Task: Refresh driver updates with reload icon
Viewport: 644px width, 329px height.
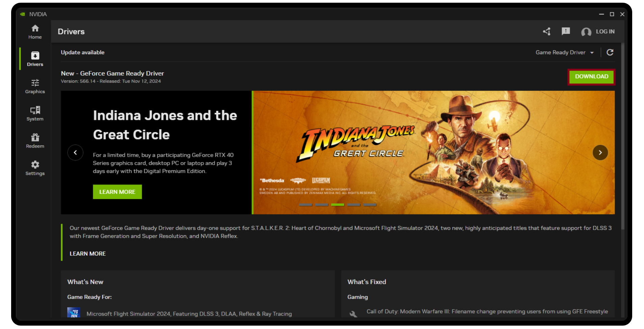Action: tap(610, 52)
